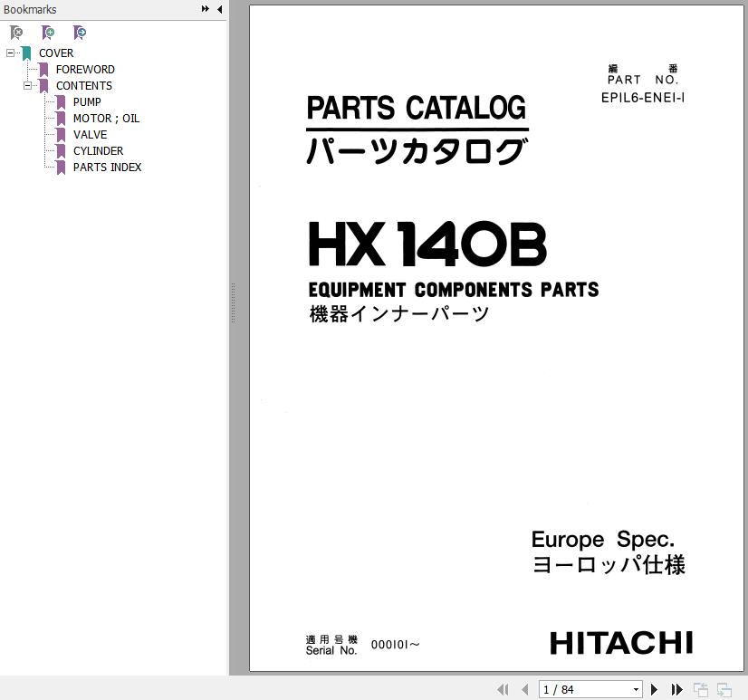
Task: Jump to the PUMP bookmark
Action: click(x=87, y=102)
